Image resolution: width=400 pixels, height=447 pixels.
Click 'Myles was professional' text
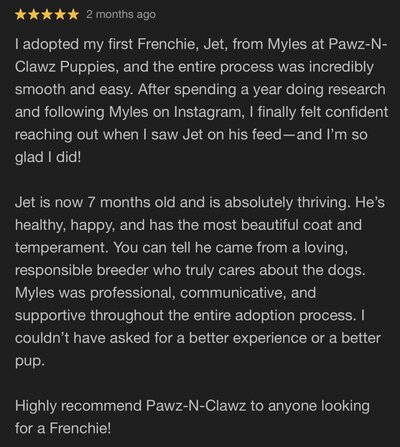[x=93, y=293]
